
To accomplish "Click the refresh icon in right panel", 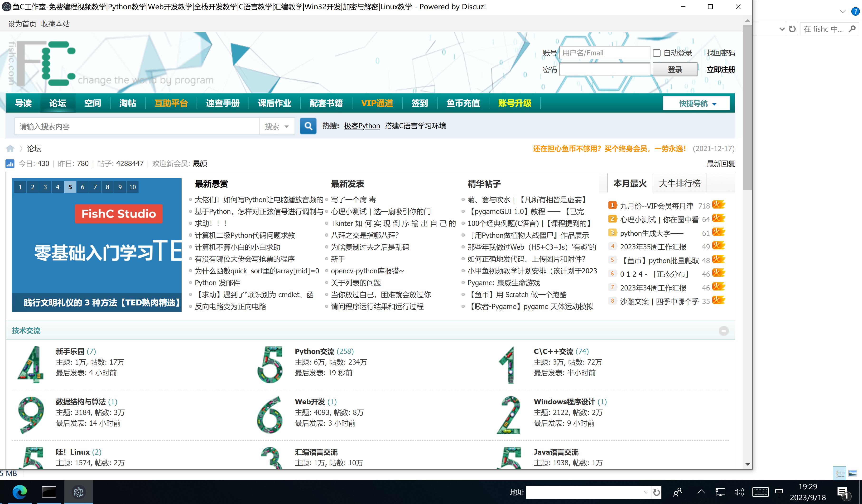I will (792, 29).
